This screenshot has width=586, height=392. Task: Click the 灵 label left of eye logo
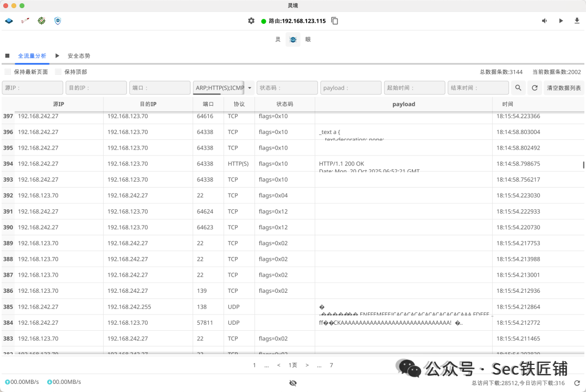(x=278, y=40)
